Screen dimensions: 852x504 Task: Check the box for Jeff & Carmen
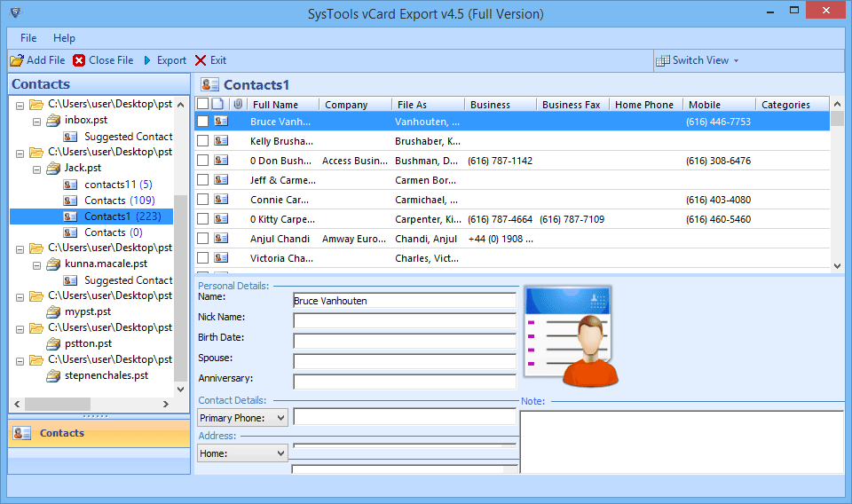(x=202, y=180)
